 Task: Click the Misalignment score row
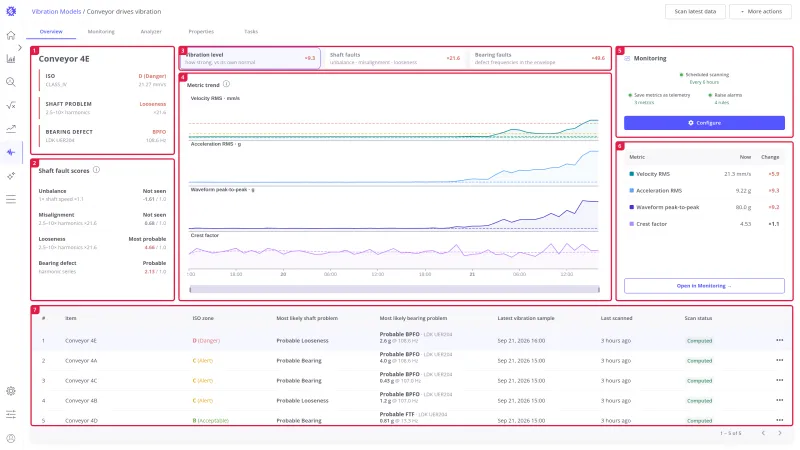102,219
